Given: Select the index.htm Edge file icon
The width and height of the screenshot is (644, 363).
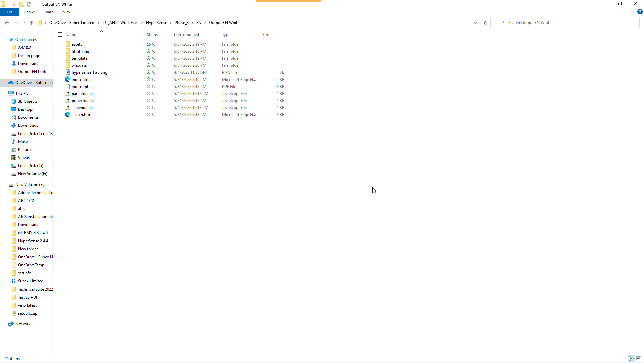Looking at the screenshot, I should click(x=68, y=80).
